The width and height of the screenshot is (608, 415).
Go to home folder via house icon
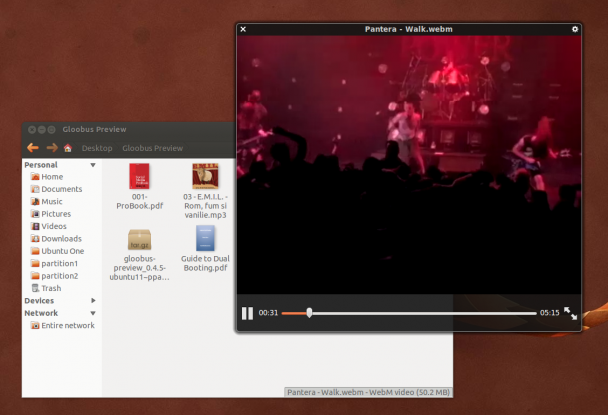coord(68,148)
